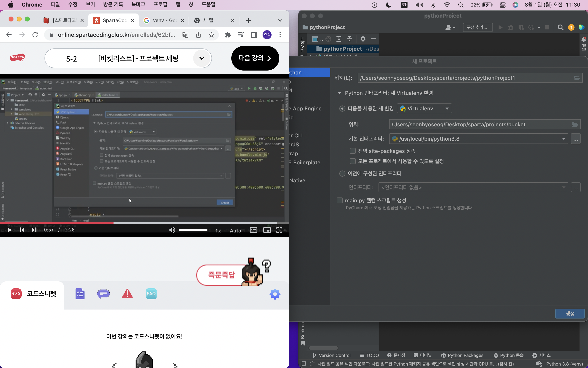The width and height of the screenshot is (588, 368).
Task: Switch to the SpartaCoding Chrome tab
Action: pos(114,20)
